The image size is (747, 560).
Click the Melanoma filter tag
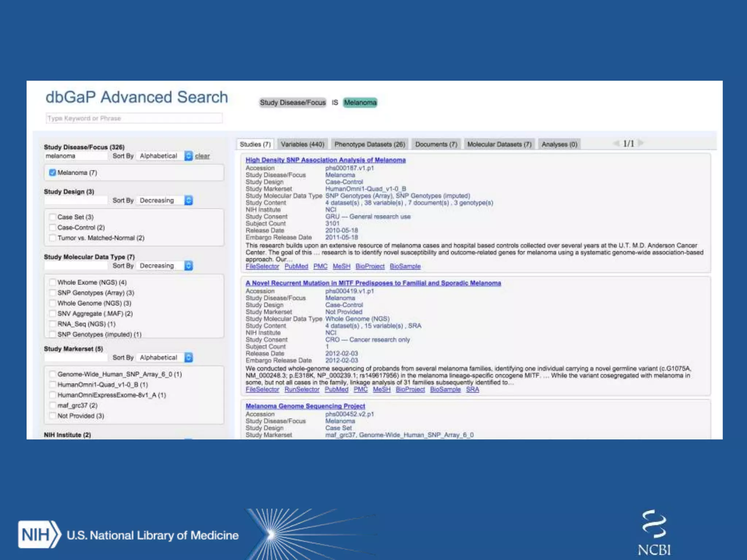360,102
